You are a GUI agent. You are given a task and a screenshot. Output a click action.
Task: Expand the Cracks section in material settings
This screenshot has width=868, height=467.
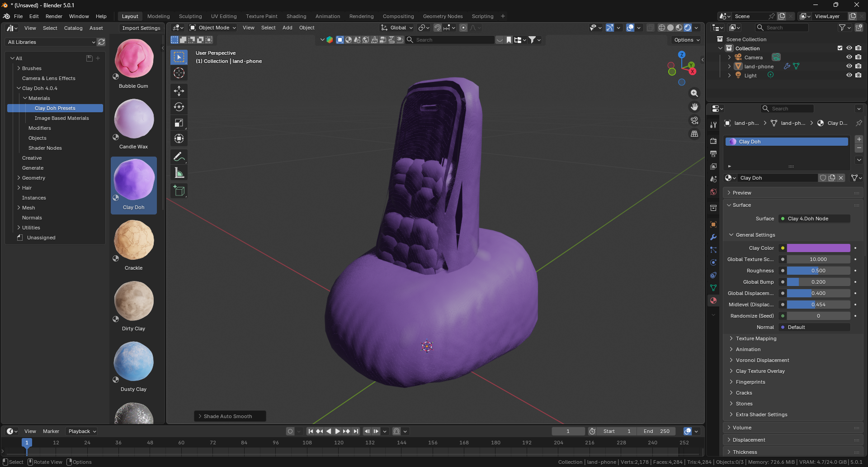[744, 393]
